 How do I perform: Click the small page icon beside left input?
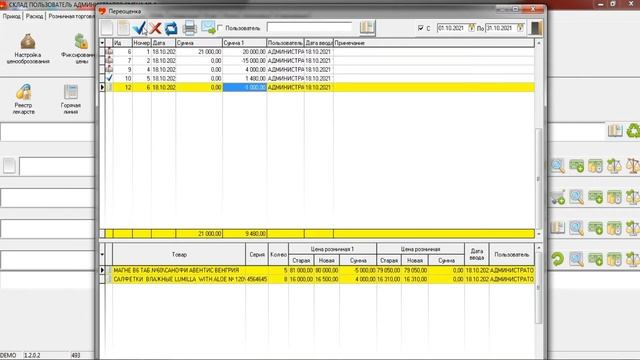pos(9,166)
